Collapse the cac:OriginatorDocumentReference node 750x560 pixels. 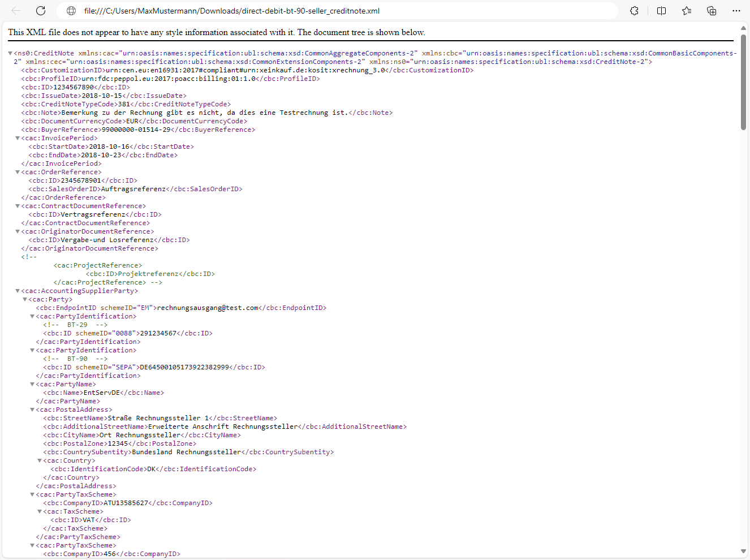coord(18,231)
